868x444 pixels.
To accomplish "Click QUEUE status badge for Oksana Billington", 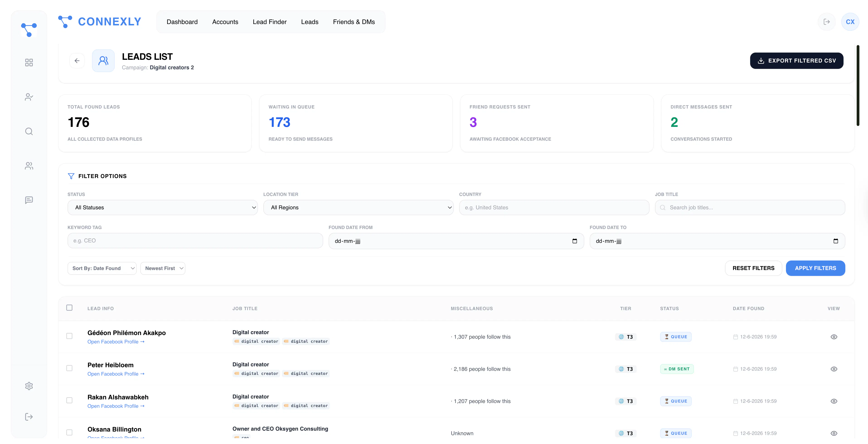I will 676,433.
